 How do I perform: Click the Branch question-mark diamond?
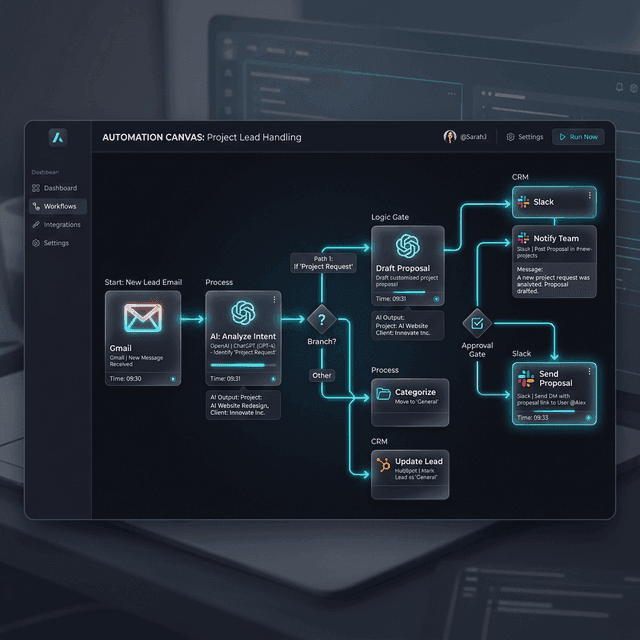click(322, 320)
